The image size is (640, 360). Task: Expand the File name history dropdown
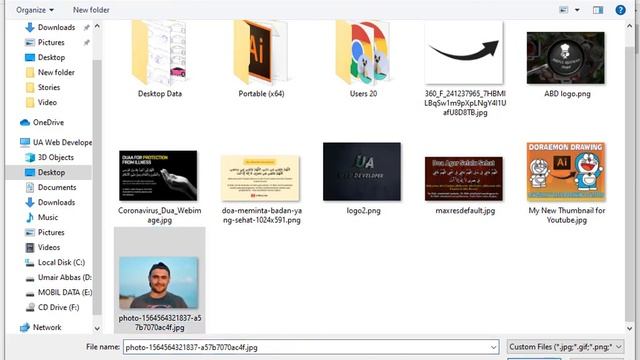pyautogui.click(x=493, y=347)
